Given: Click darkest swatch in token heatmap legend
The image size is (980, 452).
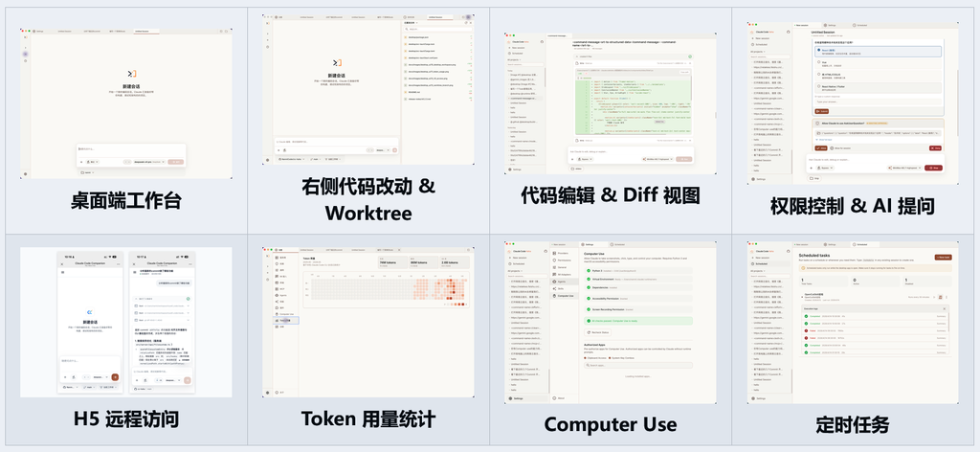Looking at the screenshot, I should click(x=462, y=305).
